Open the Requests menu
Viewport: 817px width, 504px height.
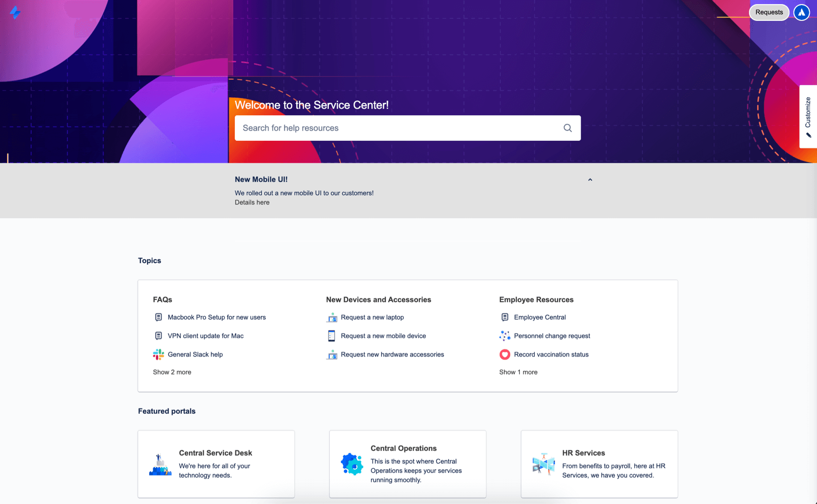[769, 12]
